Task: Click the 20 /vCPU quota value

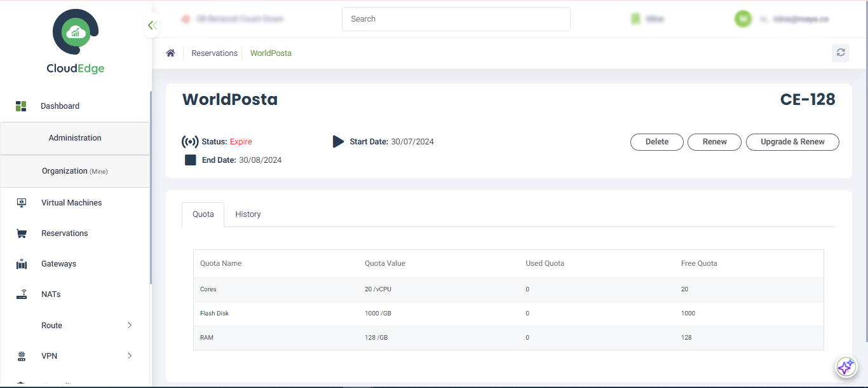Action: [378, 289]
